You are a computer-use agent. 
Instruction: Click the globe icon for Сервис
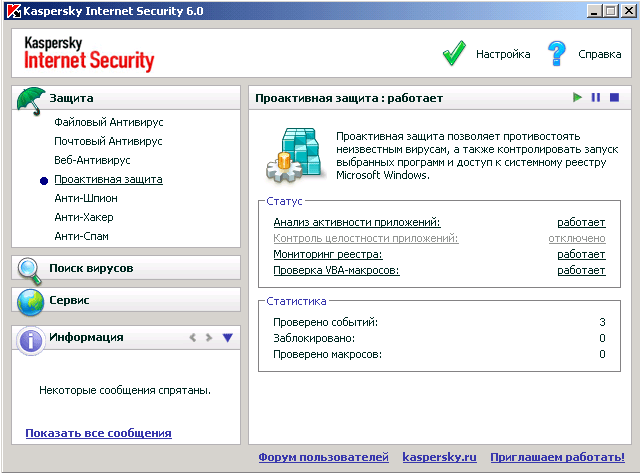click(31, 301)
